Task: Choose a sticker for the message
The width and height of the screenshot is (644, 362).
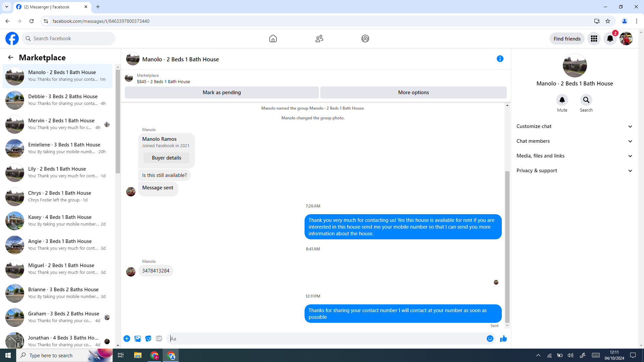Action: (148, 339)
